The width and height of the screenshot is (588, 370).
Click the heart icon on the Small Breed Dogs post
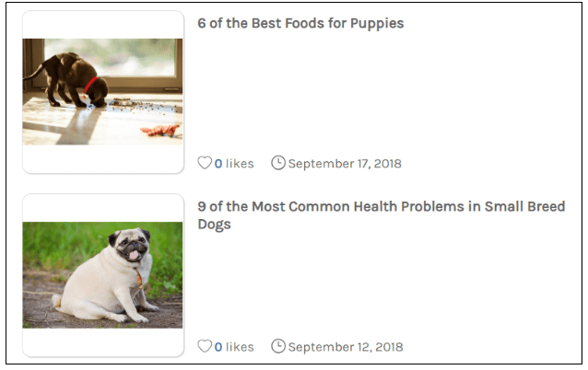[x=205, y=346]
